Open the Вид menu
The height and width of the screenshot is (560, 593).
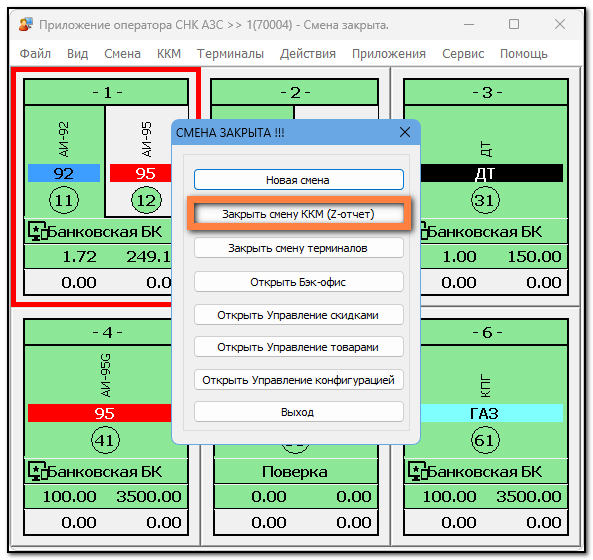(78, 54)
